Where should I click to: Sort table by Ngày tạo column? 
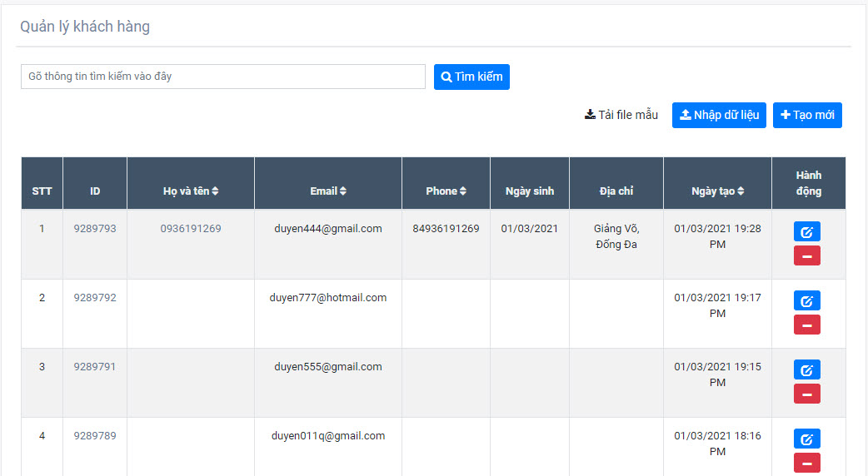click(x=717, y=191)
